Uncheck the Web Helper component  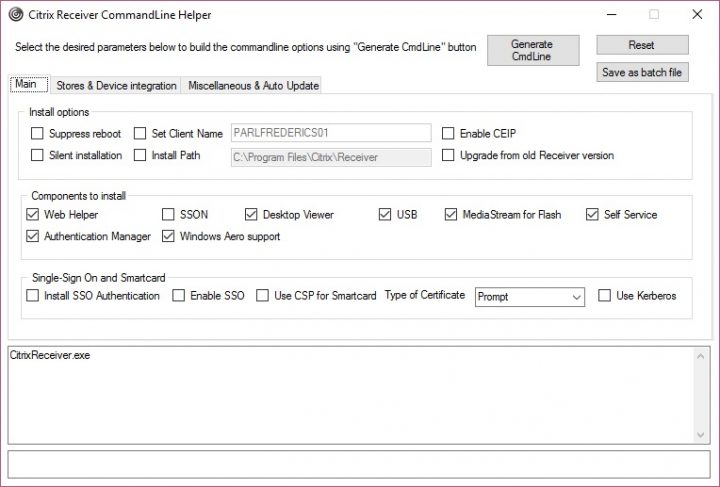coord(34,215)
